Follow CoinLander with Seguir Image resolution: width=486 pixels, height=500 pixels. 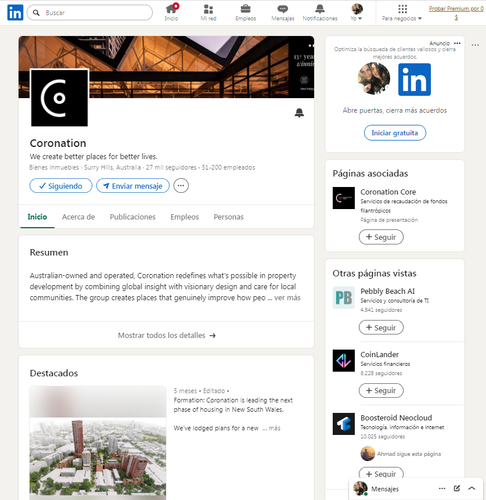[x=381, y=391]
